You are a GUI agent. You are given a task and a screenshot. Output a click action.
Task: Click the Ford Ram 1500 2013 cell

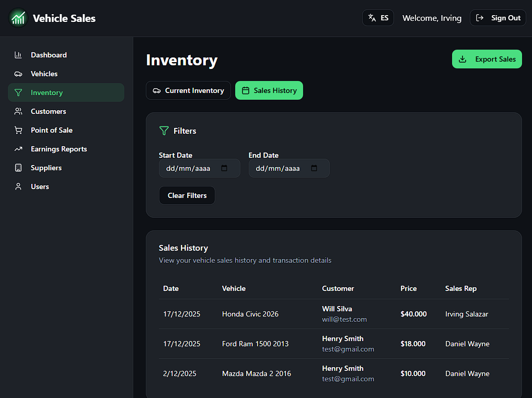click(x=255, y=344)
